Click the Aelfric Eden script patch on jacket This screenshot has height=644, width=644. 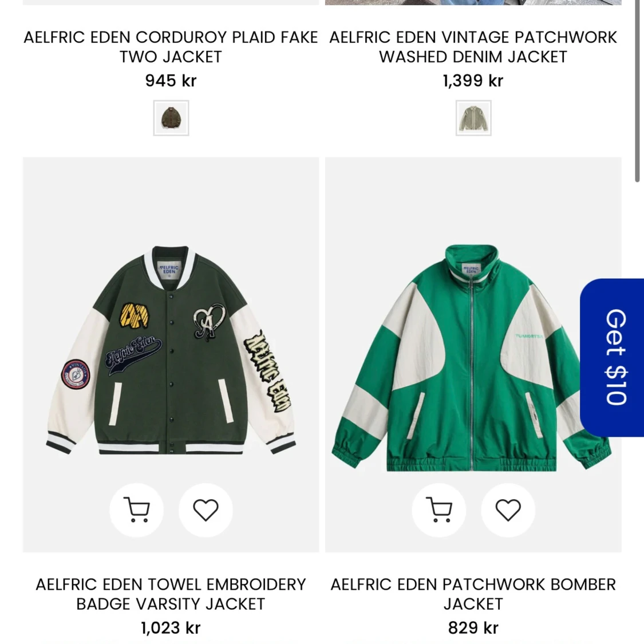click(133, 355)
